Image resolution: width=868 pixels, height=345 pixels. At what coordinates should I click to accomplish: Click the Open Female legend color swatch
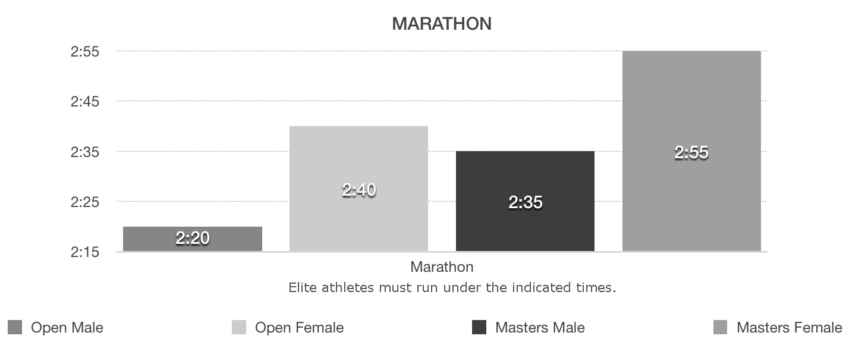point(238,327)
